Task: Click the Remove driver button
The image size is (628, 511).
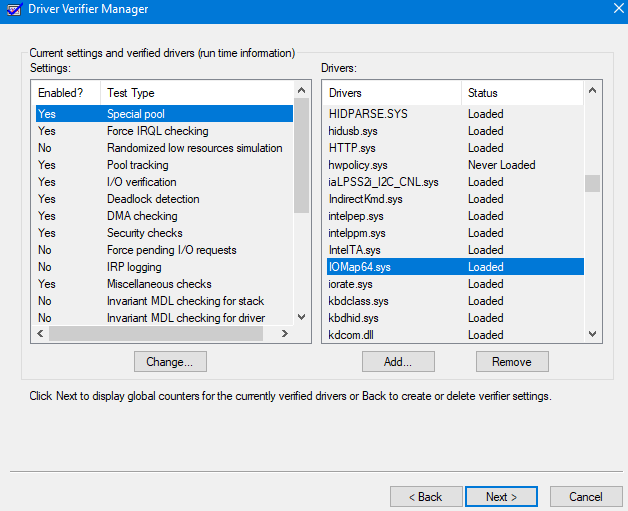Action: (512, 362)
